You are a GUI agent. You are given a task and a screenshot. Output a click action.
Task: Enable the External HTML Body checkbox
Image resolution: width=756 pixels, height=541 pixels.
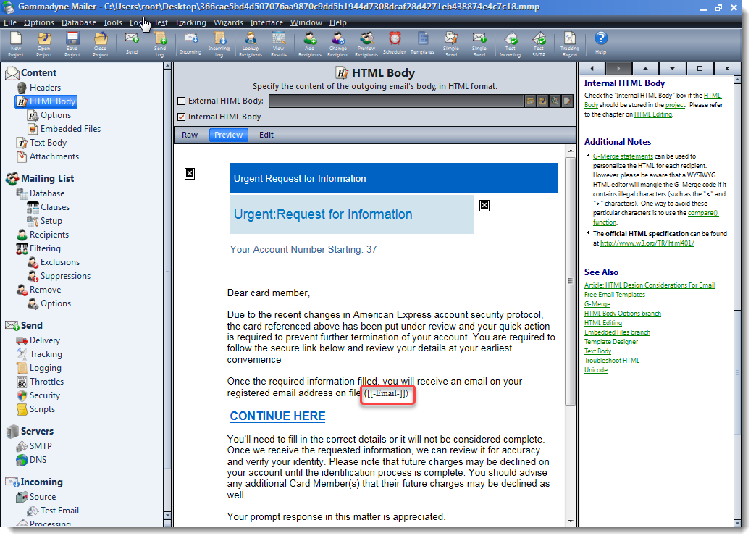pos(182,101)
